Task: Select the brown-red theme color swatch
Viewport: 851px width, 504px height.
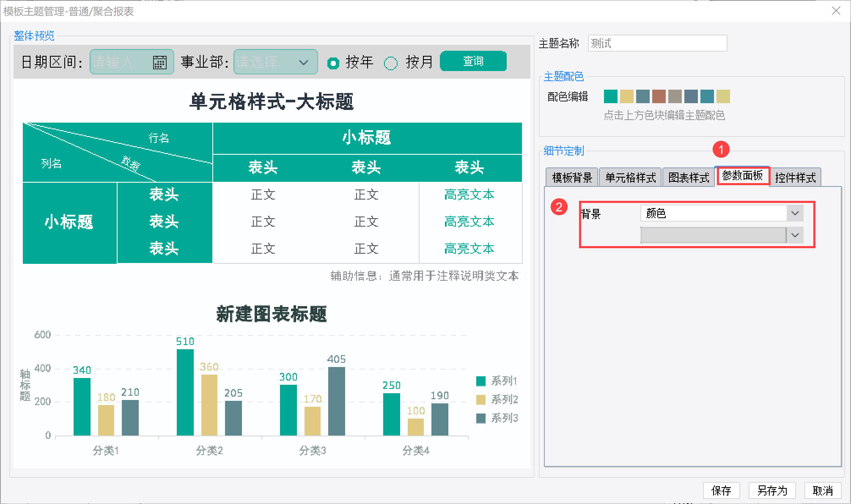Action: 659,96
